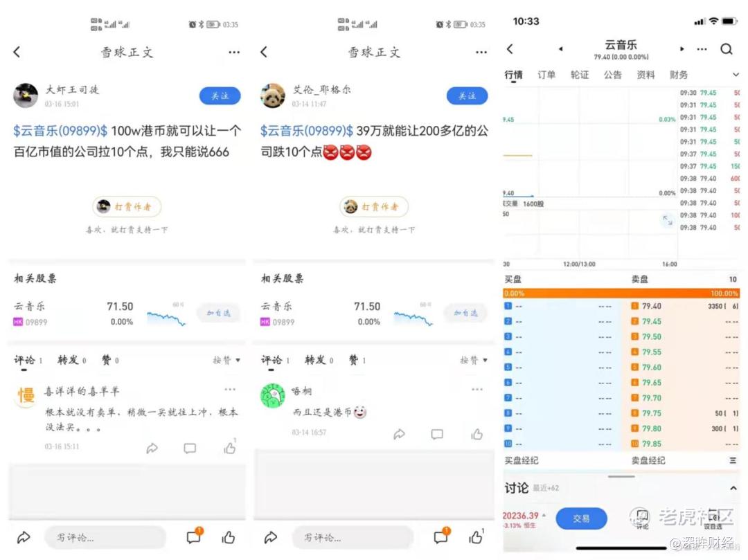Switch to the 公告 tab
Viewport: 748px width, 560px height.
coord(612,75)
